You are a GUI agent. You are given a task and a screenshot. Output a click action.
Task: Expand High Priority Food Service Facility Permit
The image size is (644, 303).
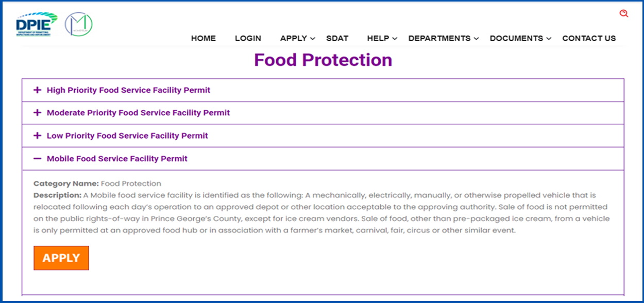click(128, 90)
